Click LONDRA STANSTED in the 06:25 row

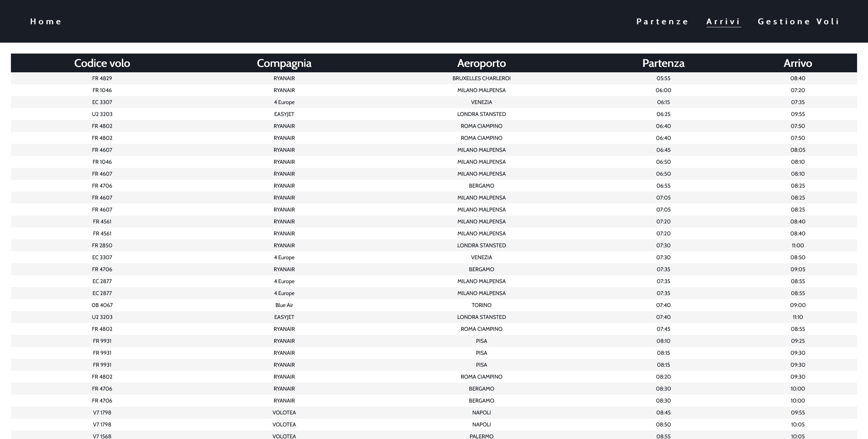pyautogui.click(x=481, y=114)
